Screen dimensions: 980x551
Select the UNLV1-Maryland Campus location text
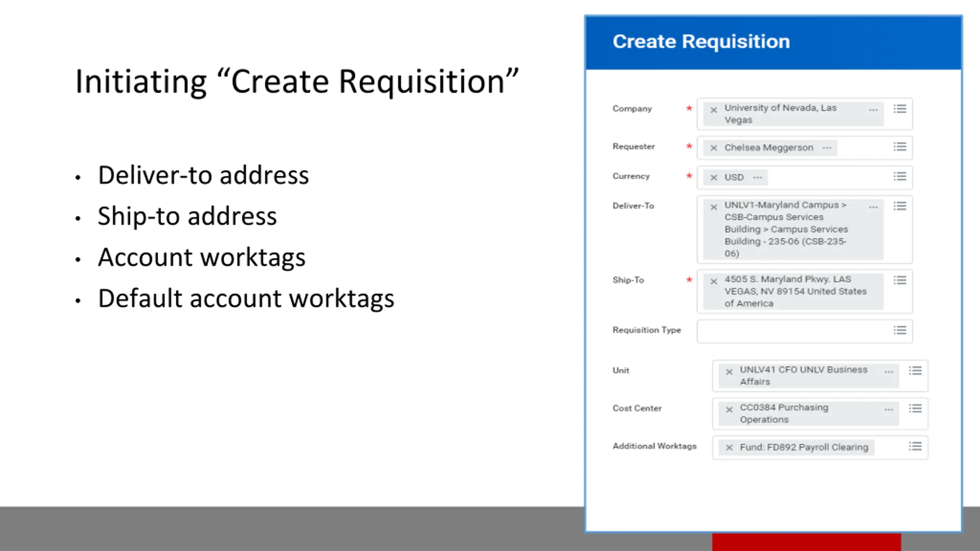[x=786, y=229]
